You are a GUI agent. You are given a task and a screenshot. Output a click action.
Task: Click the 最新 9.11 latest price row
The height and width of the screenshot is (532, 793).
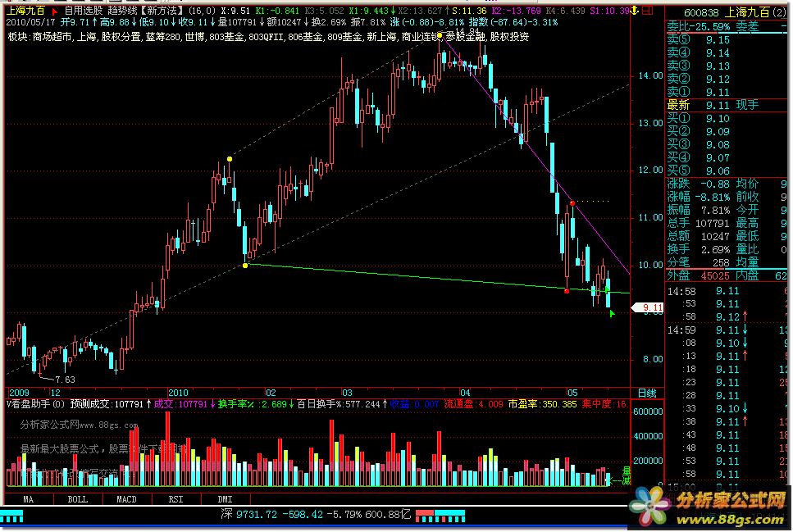[699, 105]
